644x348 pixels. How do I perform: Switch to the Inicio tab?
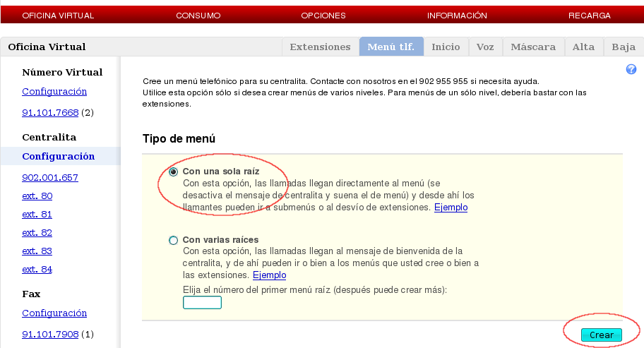[446, 47]
